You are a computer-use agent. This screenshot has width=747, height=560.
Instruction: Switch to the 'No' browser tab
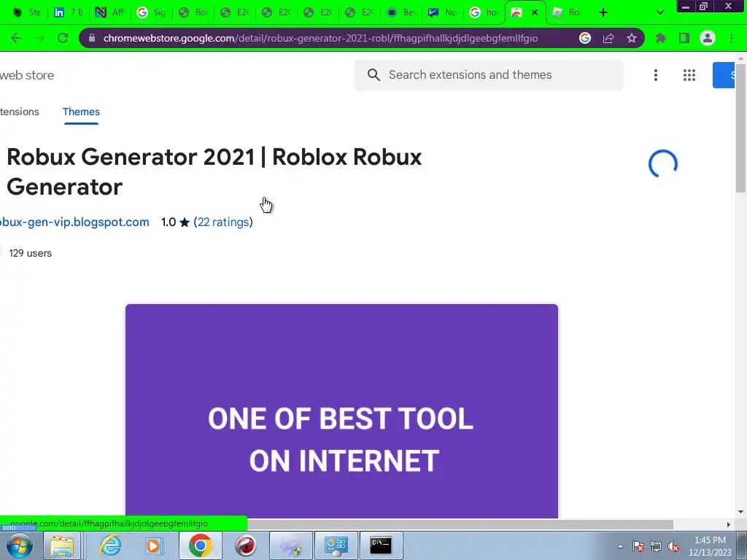442,12
